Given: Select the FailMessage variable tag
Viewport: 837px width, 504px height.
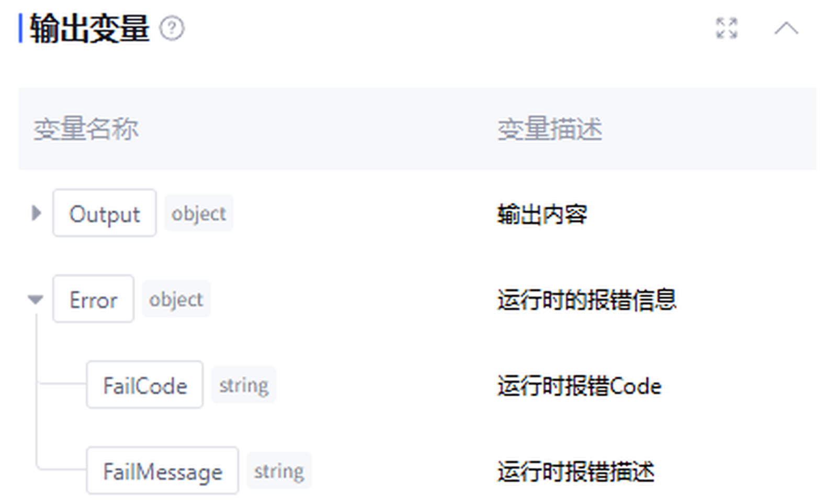Looking at the screenshot, I should point(163,471).
